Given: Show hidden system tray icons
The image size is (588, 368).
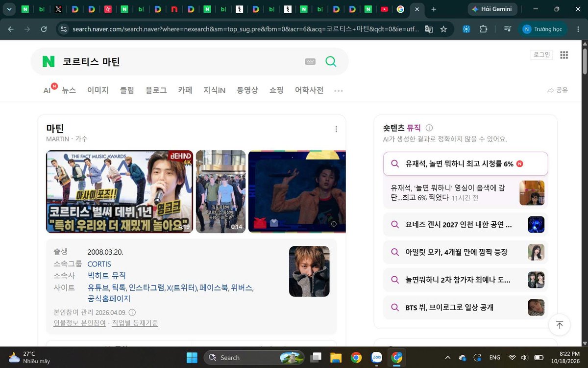Looking at the screenshot, I should (448, 358).
